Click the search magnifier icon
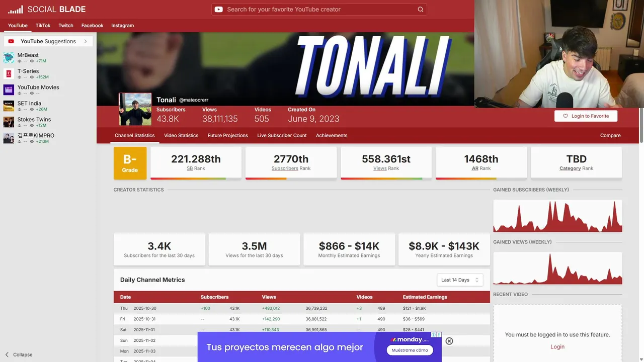Viewport: 644px width, 362px height. coord(421,9)
